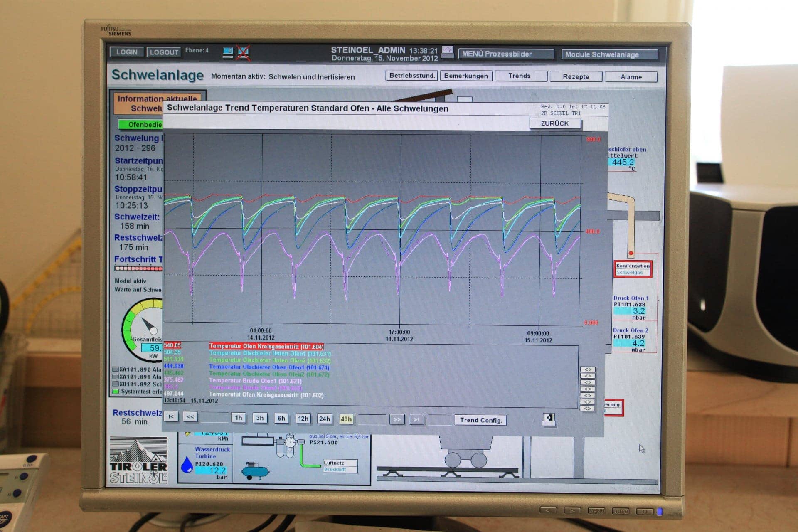Click the exit door icon in trend window
The height and width of the screenshot is (532, 798).
tap(549, 419)
